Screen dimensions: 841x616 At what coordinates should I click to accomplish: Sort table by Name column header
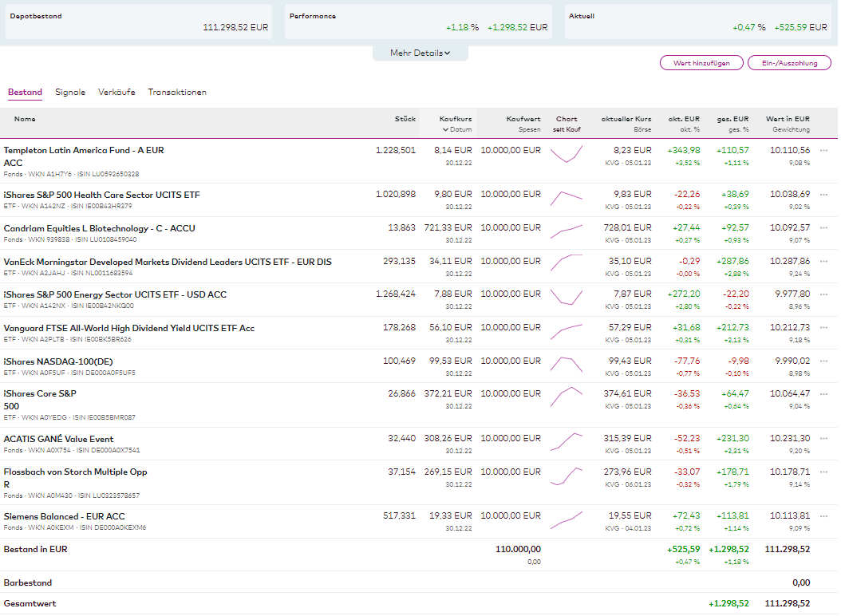click(25, 119)
